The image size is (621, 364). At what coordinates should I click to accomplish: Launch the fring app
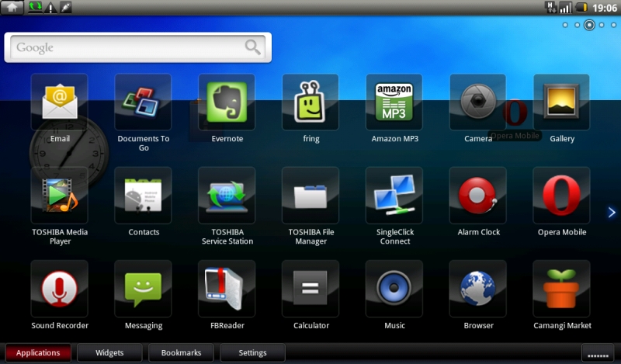(310, 102)
